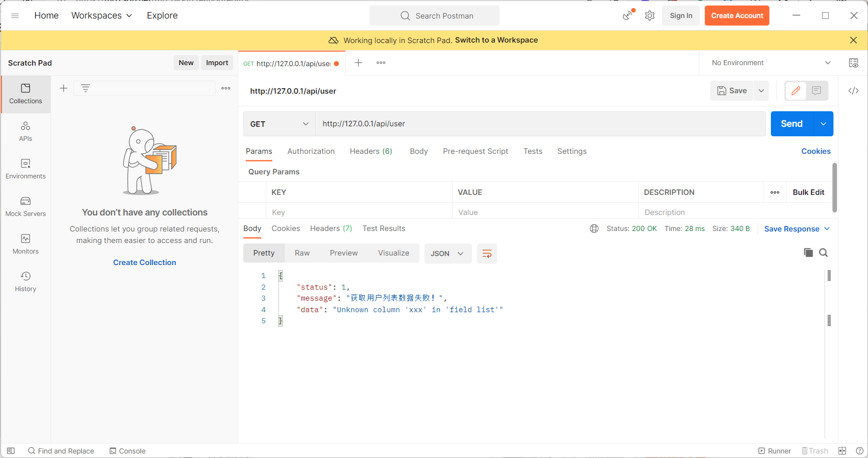The image size is (868, 458).
Task: Launch the Collection Runner
Action: click(x=774, y=450)
